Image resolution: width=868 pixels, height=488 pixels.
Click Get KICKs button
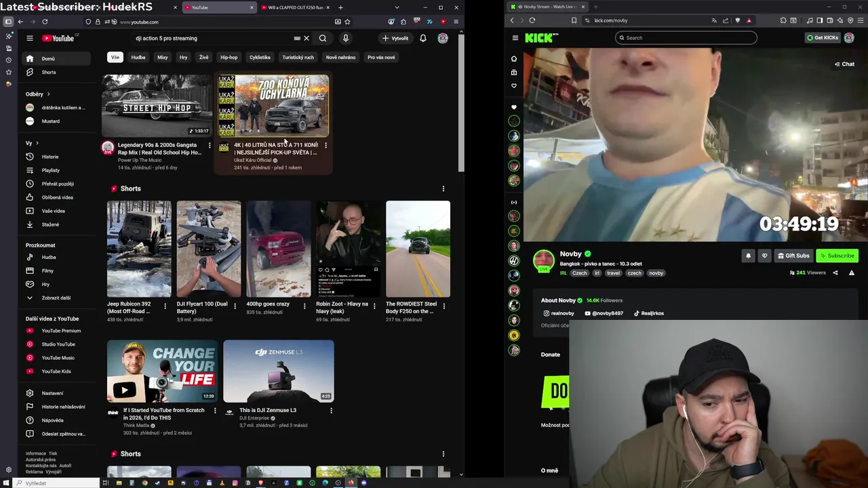(x=823, y=38)
